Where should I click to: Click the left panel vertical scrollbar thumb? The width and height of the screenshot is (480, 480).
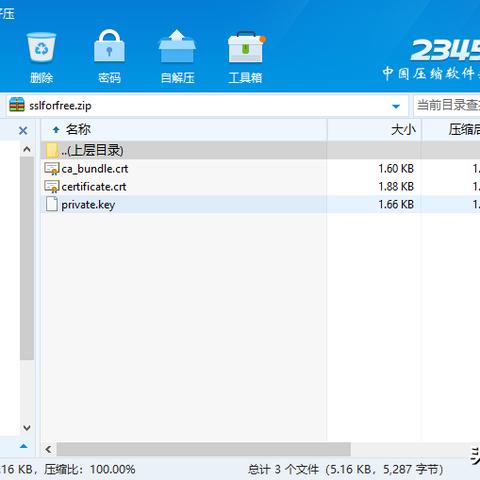coord(27,258)
